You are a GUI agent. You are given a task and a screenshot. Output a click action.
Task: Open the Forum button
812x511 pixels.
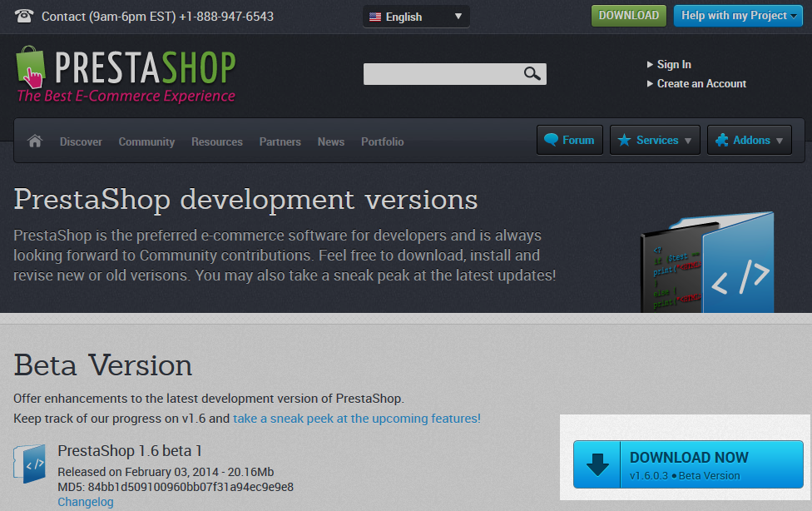[570, 140]
